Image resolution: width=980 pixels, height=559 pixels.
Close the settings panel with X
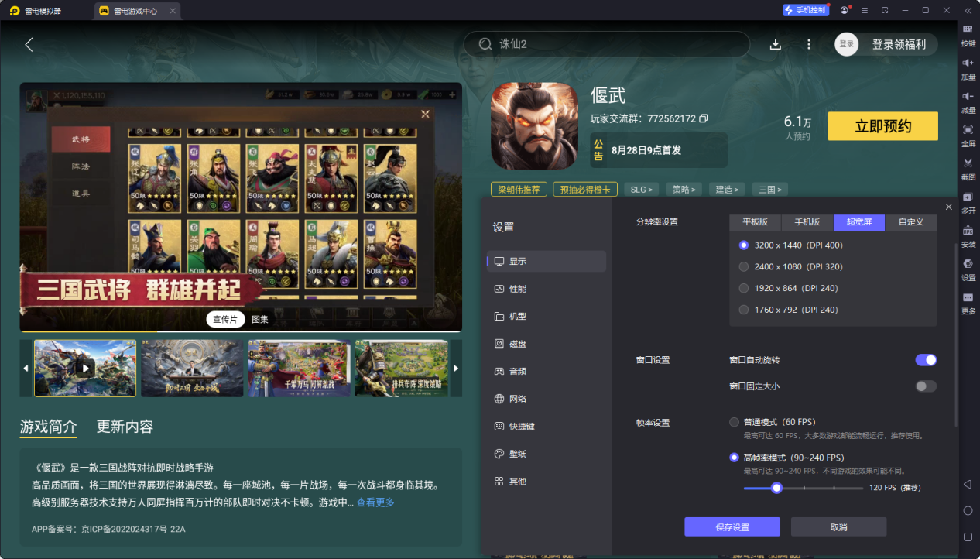pos(949,207)
